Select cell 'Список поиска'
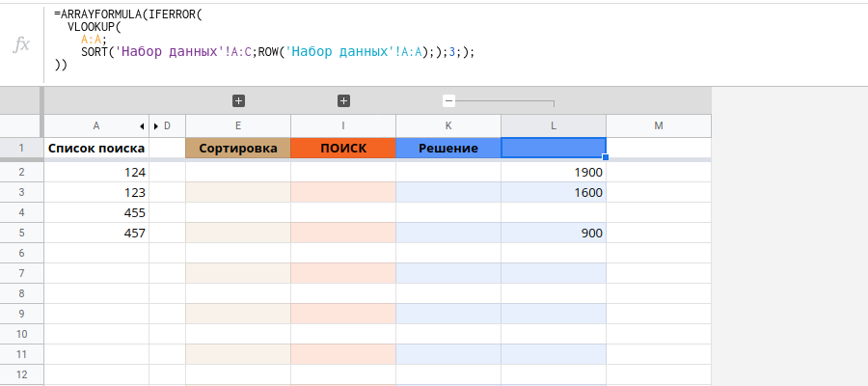This screenshot has width=868, height=386. click(x=96, y=148)
